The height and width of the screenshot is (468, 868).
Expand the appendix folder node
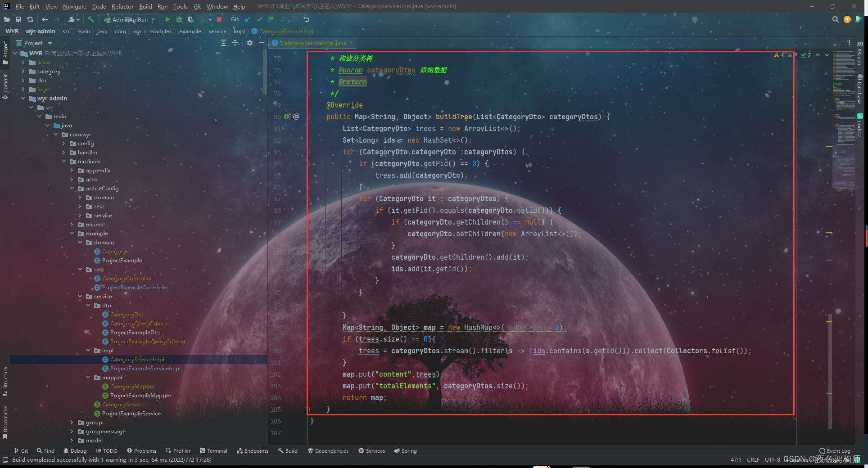point(72,171)
